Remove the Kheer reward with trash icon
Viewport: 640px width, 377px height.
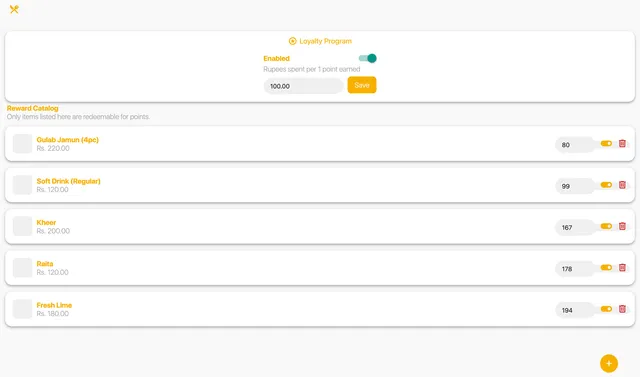622,226
